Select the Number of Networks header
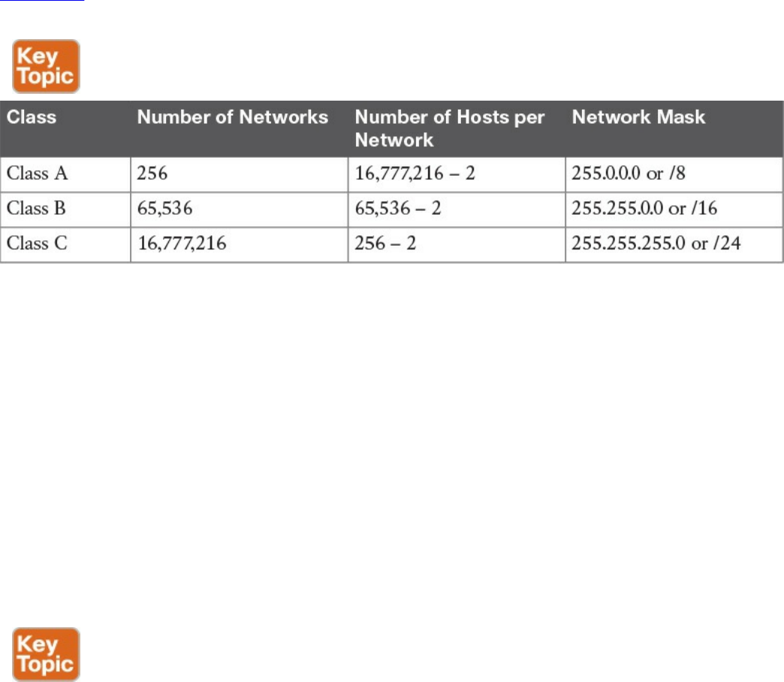The height and width of the screenshot is (682, 784). [x=240, y=129]
